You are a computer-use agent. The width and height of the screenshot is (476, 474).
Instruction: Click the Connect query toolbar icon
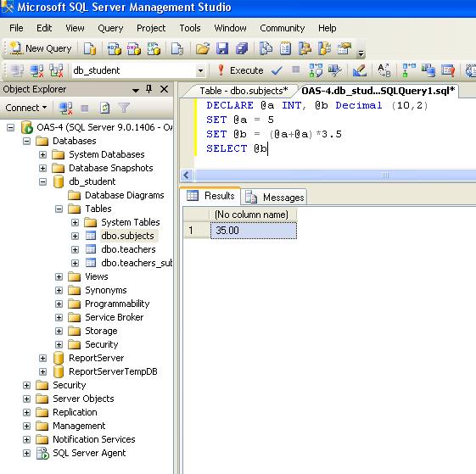tap(17, 70)
